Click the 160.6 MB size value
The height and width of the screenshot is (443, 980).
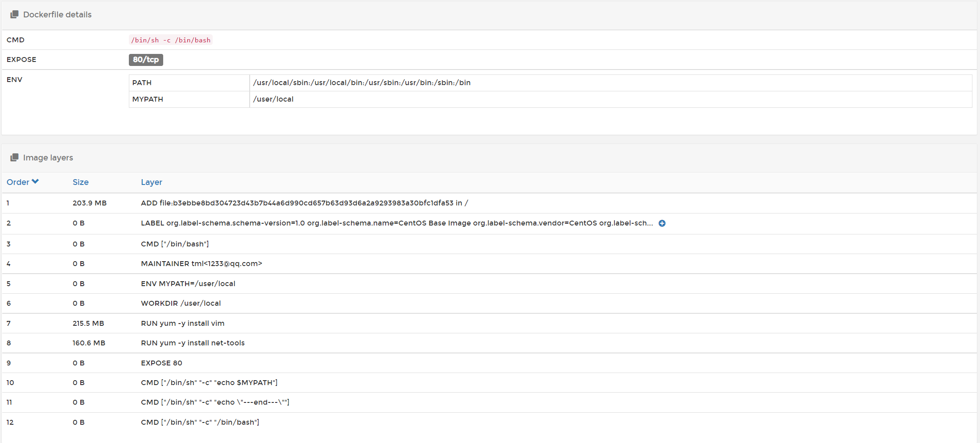[89, 343]
